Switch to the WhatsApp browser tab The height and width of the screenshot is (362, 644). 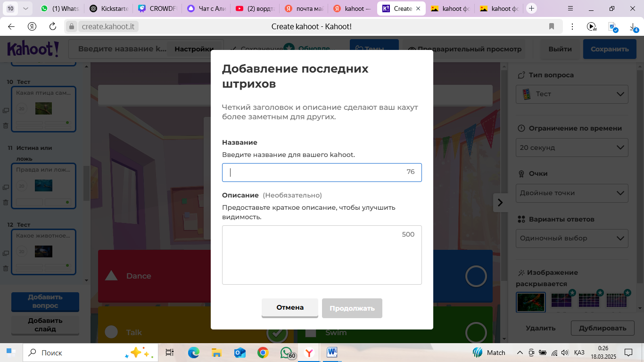(60, 8)
